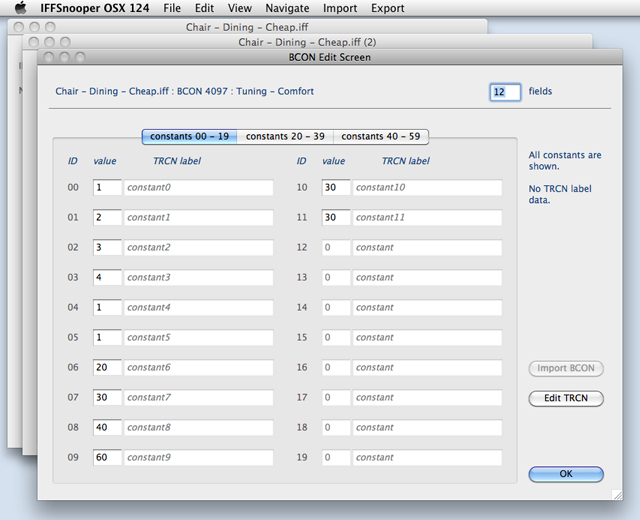Open the Export menu
The height and width of the screenshot is (520, 640).
click(x=387, y=8)
